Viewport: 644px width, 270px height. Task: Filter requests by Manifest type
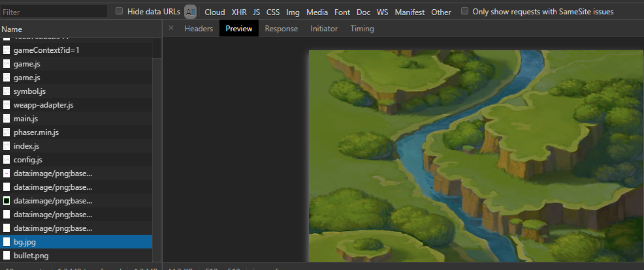pos(410,12)
